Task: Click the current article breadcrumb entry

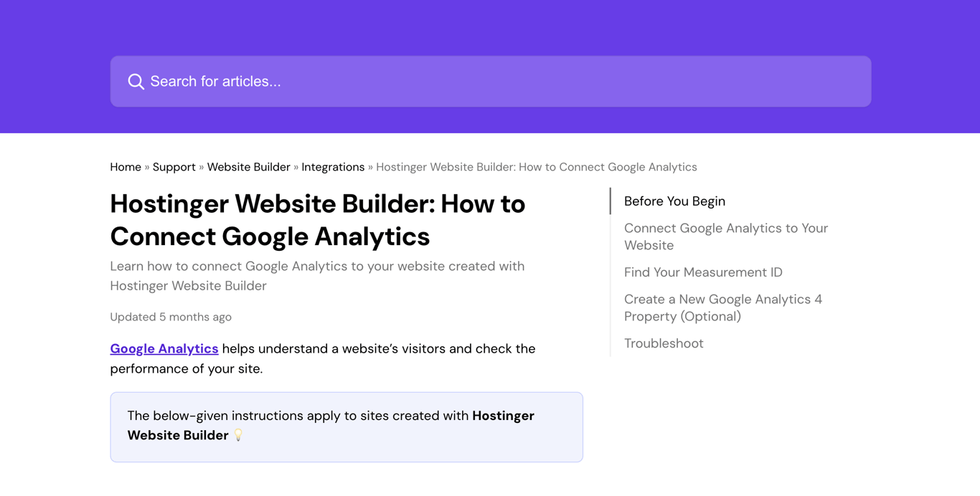Action: tap(535, 166)
